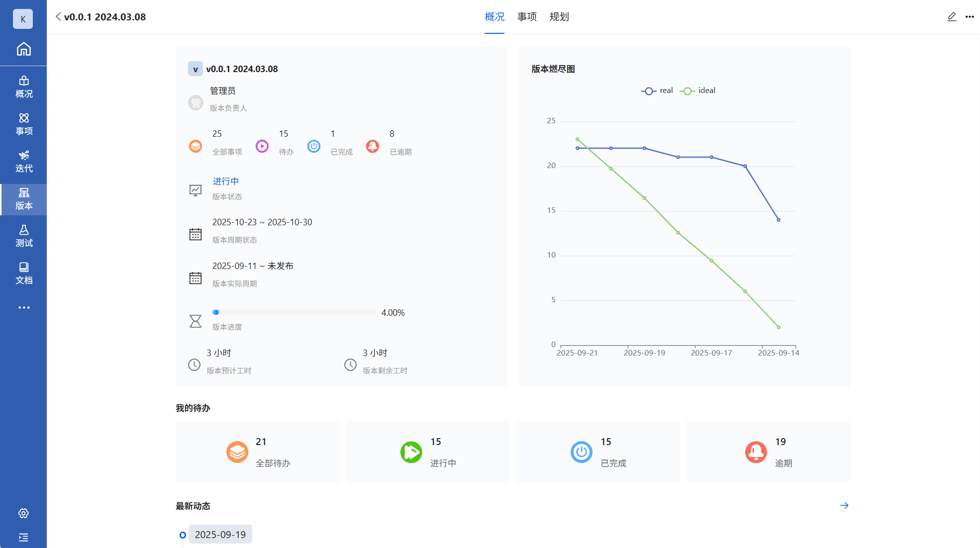Toggle the real series legend
The image size is (980, 548).
coord(657,91)
